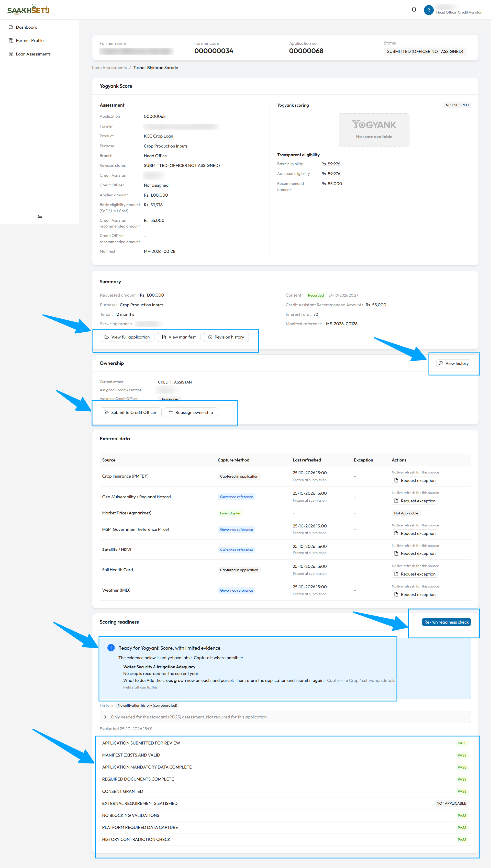Screen dimensions: 491x868
Task: Click View manifest button
Action: pyautogui.click(x=179, y=337)
